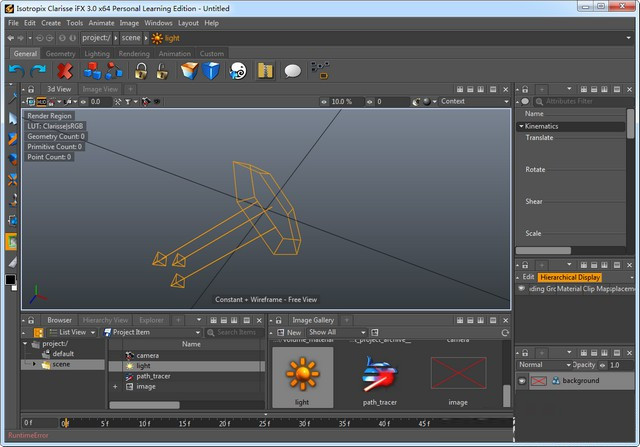The width and height of the screenshot is (640, 447).
Task: Click the orange hierarchy icon in Browser toolbar
Action: click(x=38, y=333)
